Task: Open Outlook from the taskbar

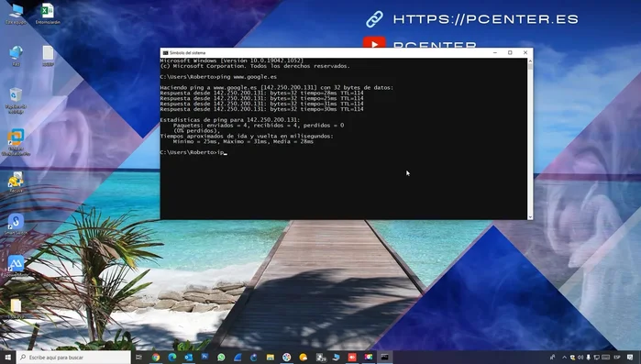Action: 189,357
